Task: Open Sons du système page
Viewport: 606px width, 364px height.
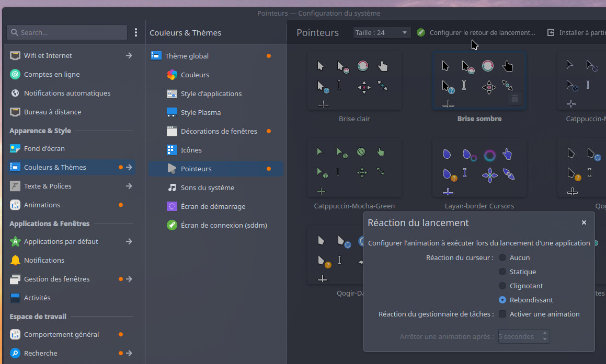Action: (x=207, y=187)
